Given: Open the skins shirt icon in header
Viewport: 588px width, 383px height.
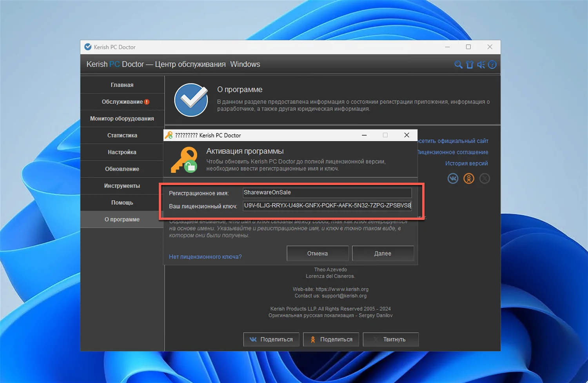Looking at the screenshot, I should pos(470,65).
